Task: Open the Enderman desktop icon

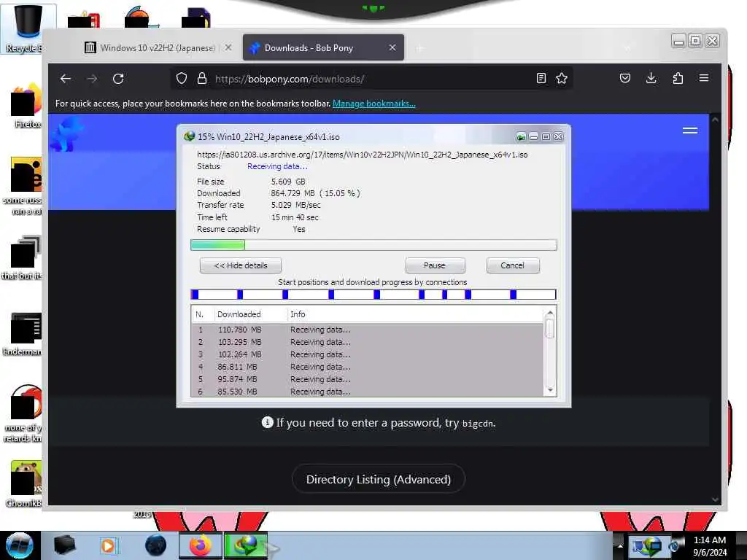Action: 24,334
